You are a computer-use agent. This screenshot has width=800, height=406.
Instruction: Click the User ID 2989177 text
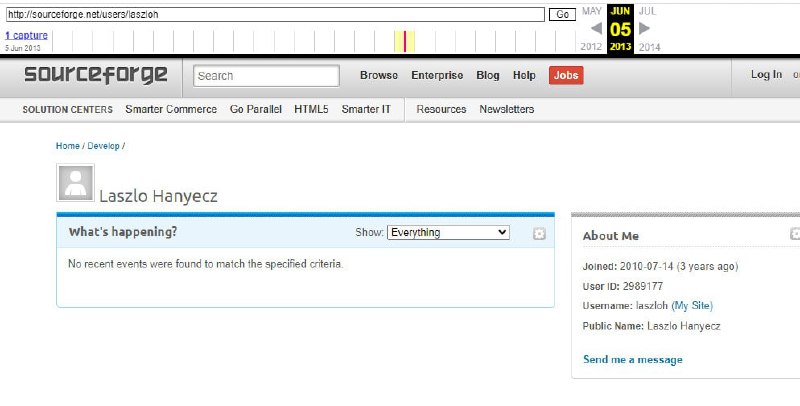[622, 286]
